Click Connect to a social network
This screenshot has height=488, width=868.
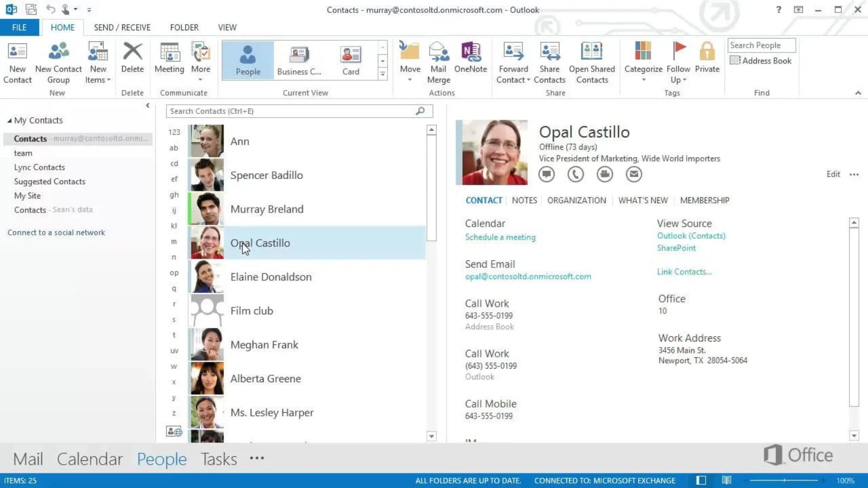56,233
